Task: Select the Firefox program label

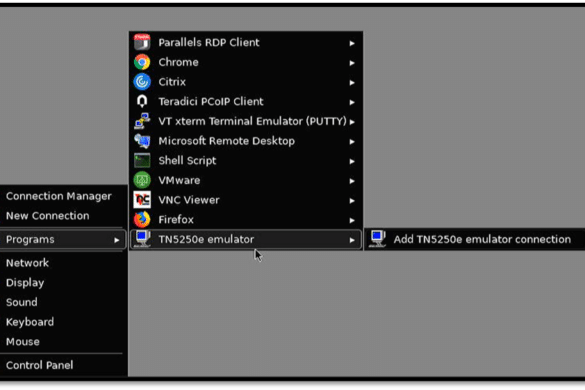Action: [176, 219]
